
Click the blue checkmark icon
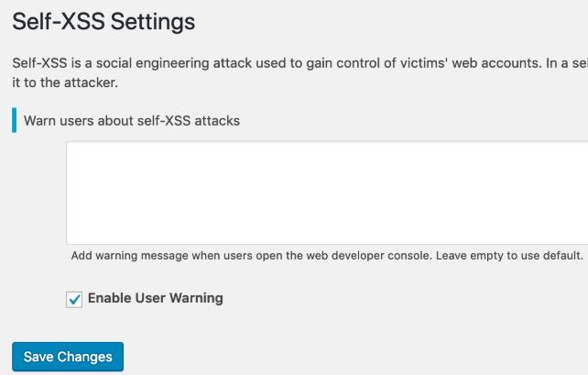click(x=74, y=299)
